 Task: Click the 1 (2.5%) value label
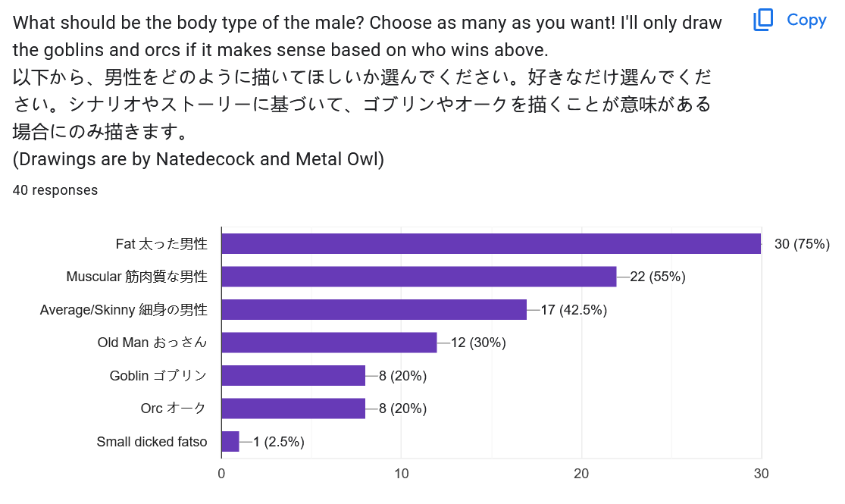pos(279,442)
